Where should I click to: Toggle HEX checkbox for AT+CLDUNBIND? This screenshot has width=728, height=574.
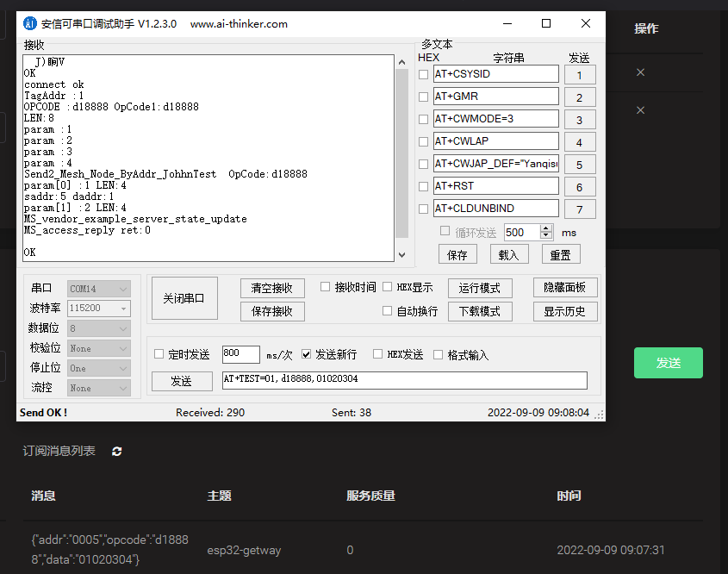pos(423,209)
